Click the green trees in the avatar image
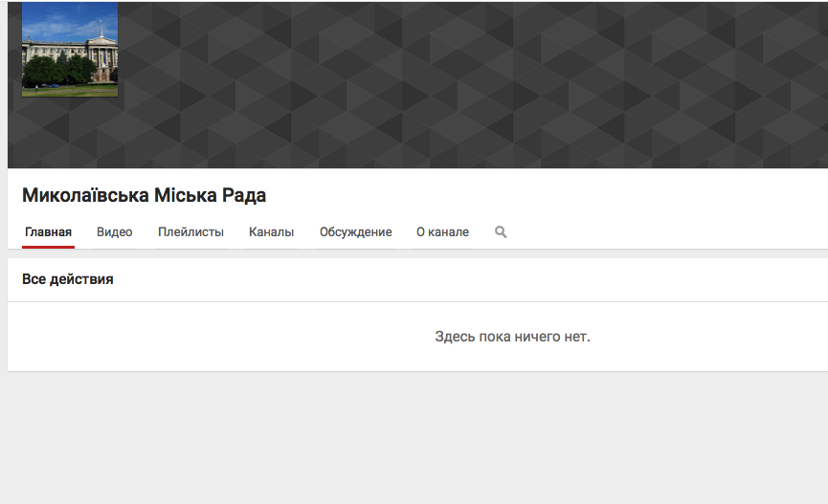The height and width of the screenshot is (504, 828). pyautogui.click(x=43, y=72)
